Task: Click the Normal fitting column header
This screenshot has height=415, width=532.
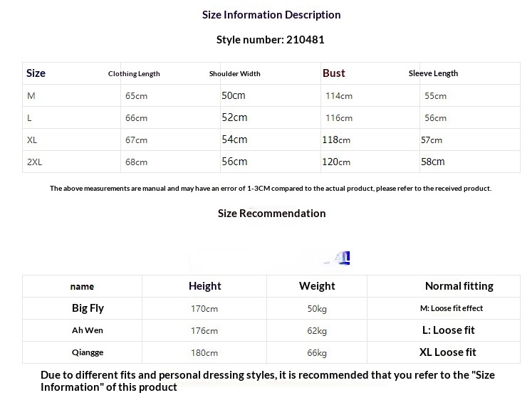Action: (x=459, y=286)
